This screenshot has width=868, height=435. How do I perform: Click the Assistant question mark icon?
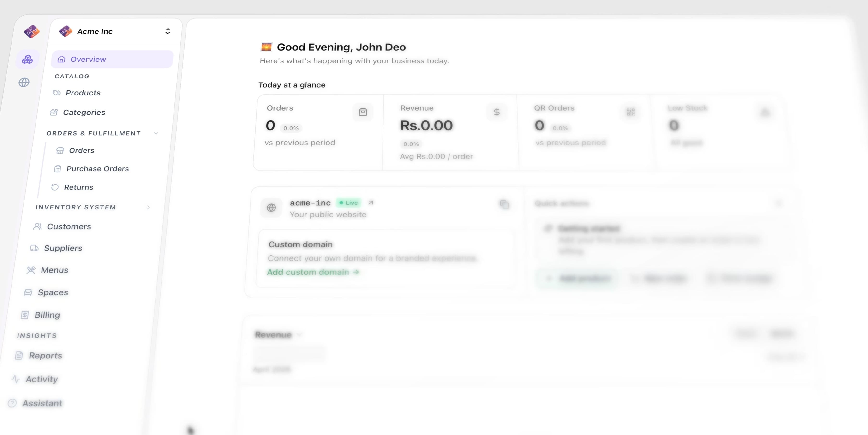coord(12,403)
